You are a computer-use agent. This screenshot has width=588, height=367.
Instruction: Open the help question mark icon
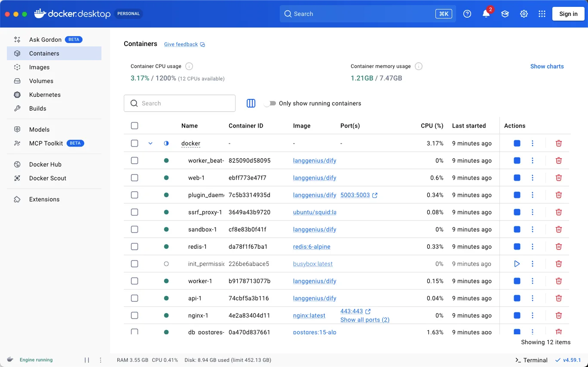[467, 14]
